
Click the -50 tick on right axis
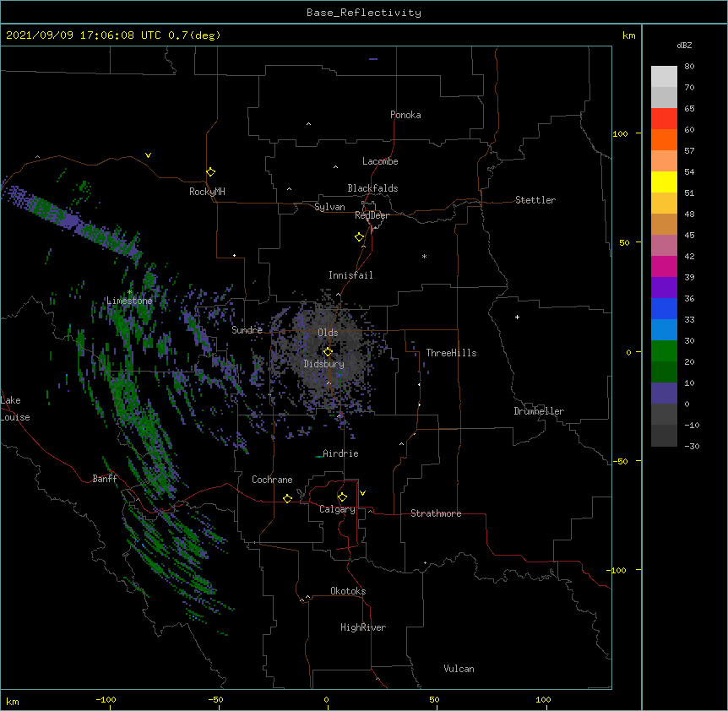tap(620, 461)
